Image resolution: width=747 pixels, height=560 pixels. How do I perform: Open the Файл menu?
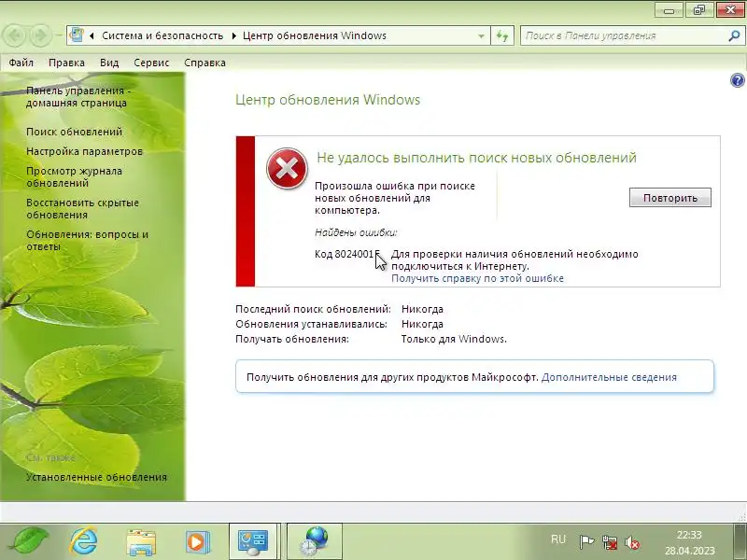(21, 63)
